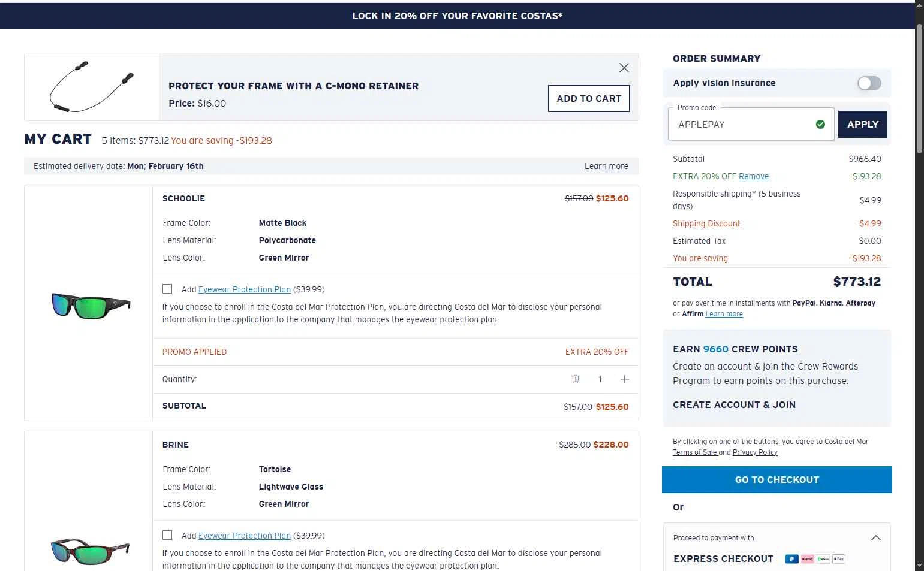Open the delivery date Learn more link
924x571 pixels.
(x=606, y=166)
